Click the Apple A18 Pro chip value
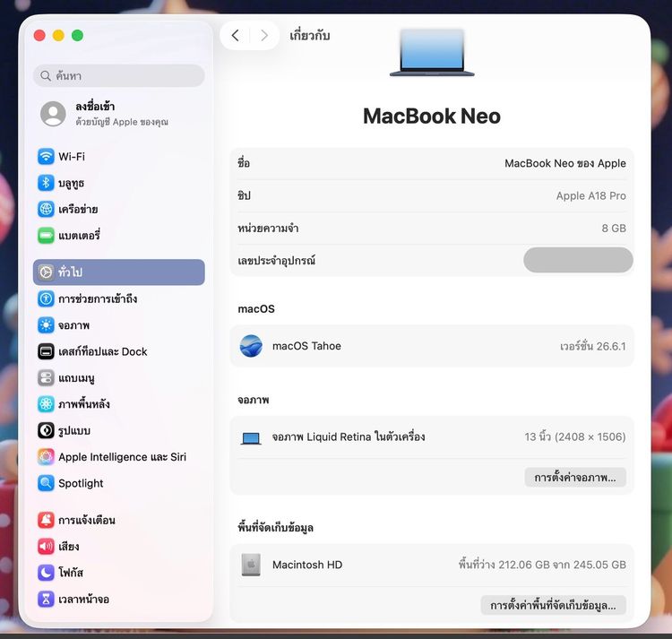The image size is (672, 639). pos(591,196)
